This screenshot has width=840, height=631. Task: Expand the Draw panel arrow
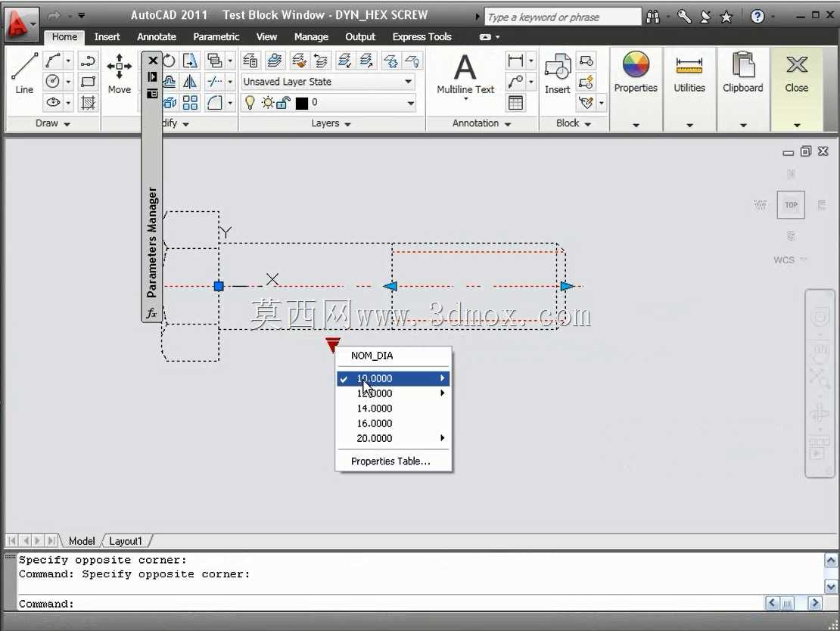pyautogui.click(x=67, y=124)
